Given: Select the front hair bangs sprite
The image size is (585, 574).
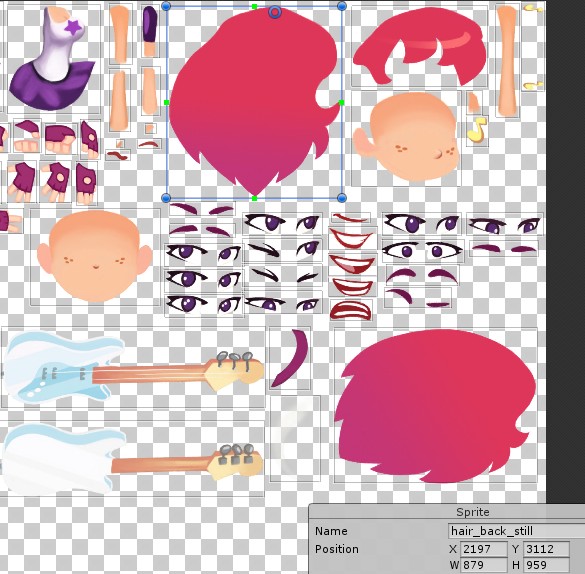Looking at the screenshot, I should [419, 46].
